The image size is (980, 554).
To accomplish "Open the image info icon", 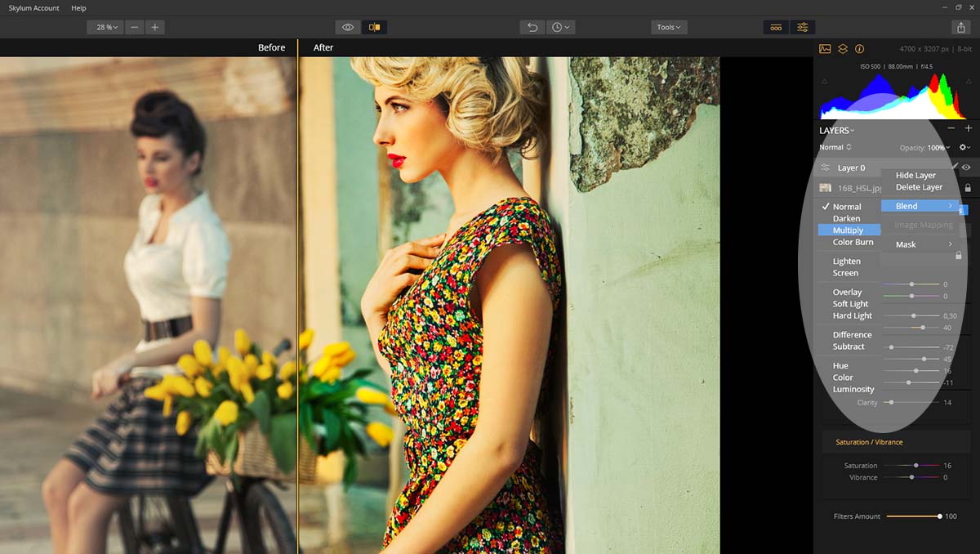I will click(859, 49).
